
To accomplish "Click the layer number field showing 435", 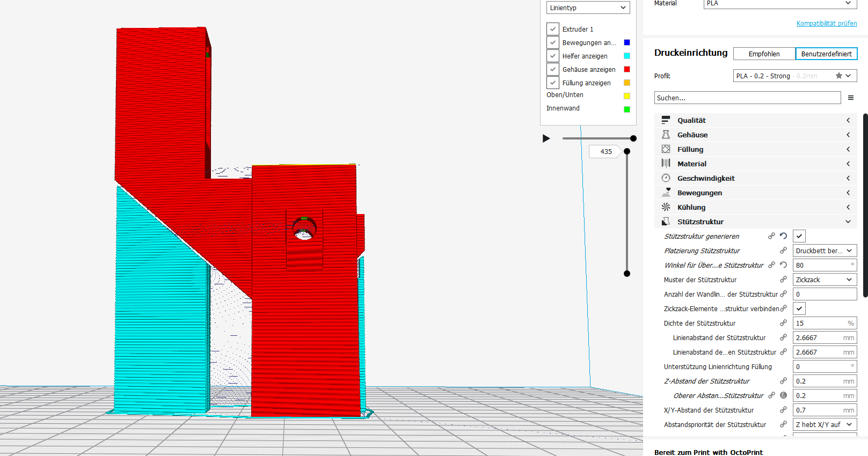I will tap(606, 151).
